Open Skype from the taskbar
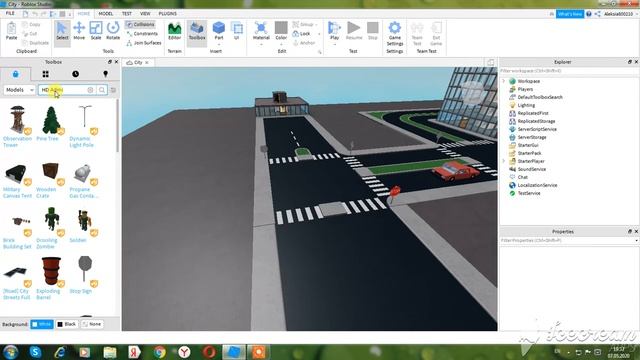 pos(35,351)
